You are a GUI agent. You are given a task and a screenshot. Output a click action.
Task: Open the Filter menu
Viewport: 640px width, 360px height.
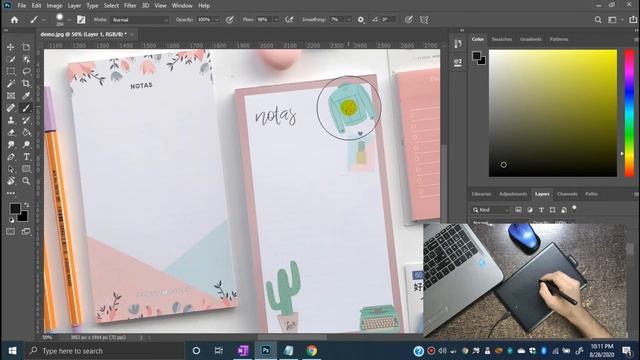130,6
